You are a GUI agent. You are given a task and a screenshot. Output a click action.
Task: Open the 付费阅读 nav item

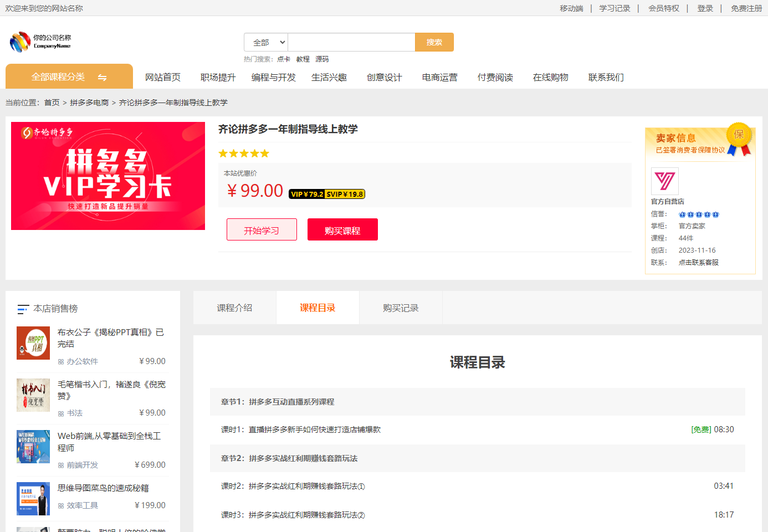[x=495, y=77]
